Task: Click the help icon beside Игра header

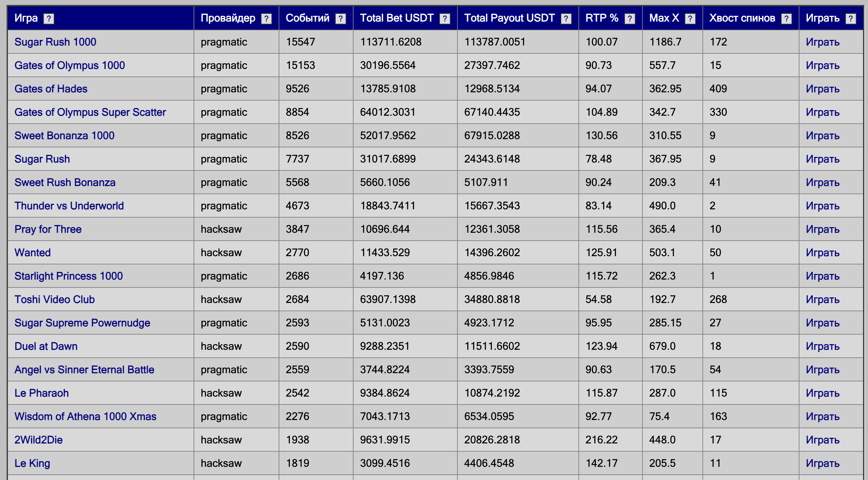Action: coord(49,18)
